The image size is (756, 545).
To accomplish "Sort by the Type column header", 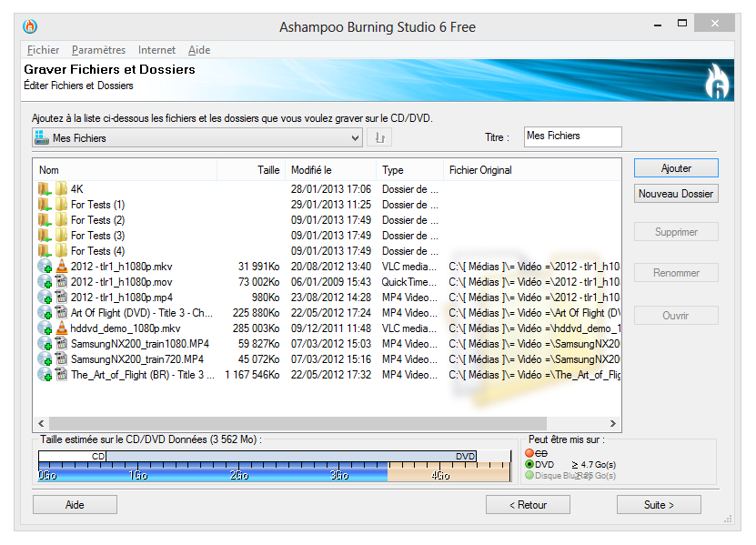I will click(409, 170).
